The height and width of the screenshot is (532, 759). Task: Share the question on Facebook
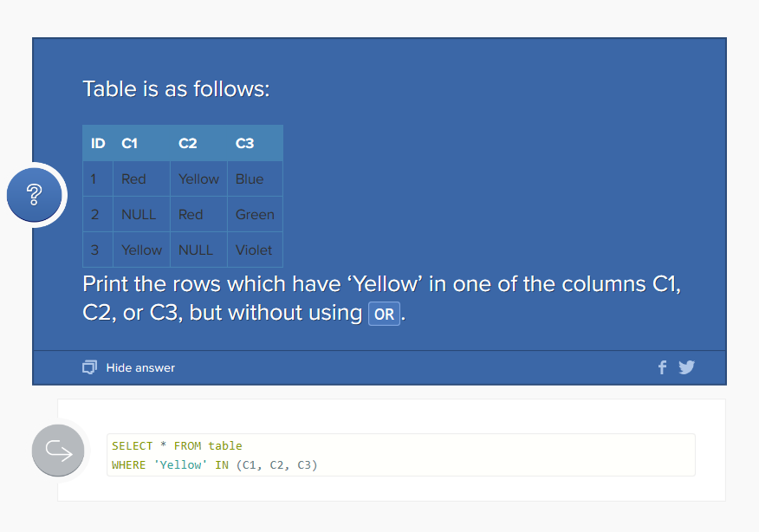tap(662, 367)
